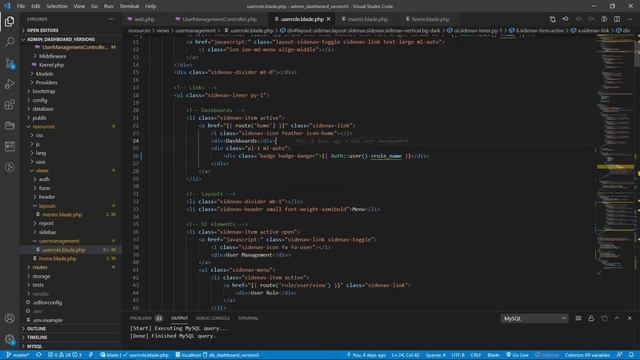Image resolution: width=640 pixels, height=360 pixels.
Task: Change the CRLF line ending setting
Action: click(476, 355)
